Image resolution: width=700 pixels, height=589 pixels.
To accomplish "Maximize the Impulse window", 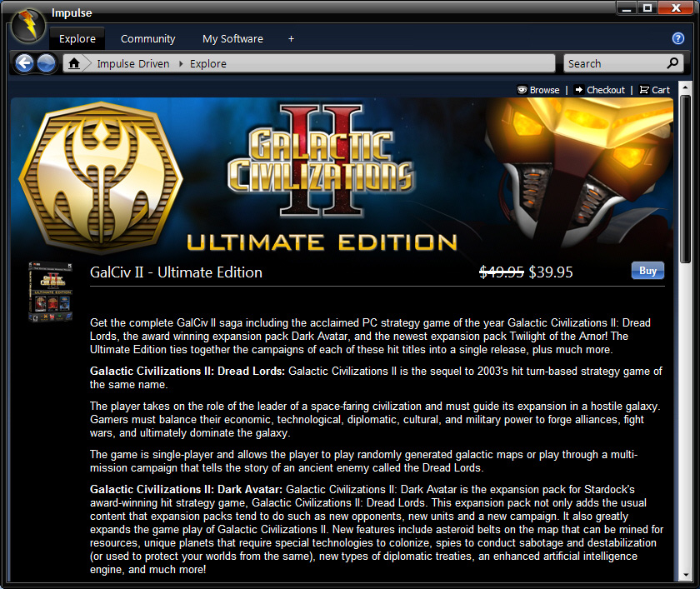I will click(x=647, y=8).
